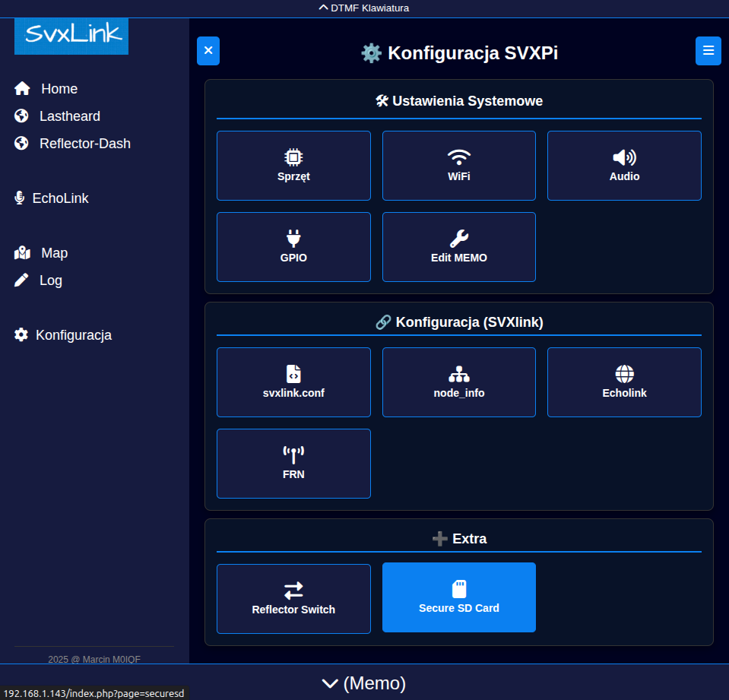Open EchoLink from sidebar menu

point(60,198)
